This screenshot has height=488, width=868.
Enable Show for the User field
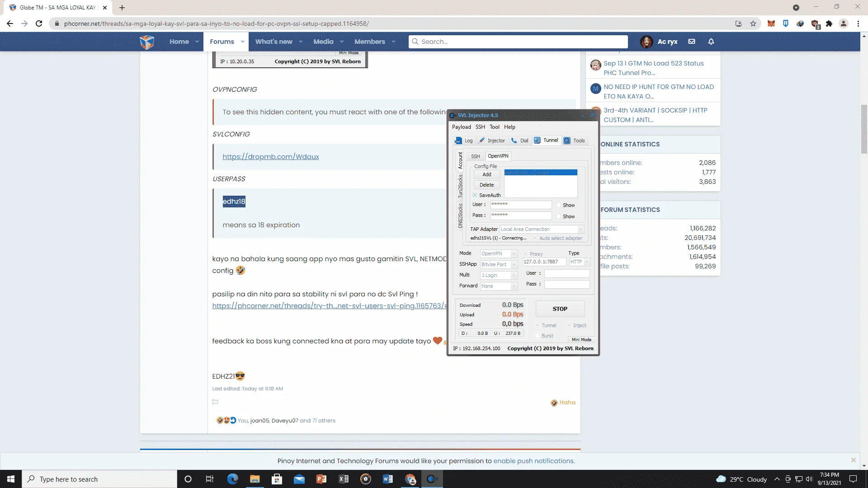559,205
